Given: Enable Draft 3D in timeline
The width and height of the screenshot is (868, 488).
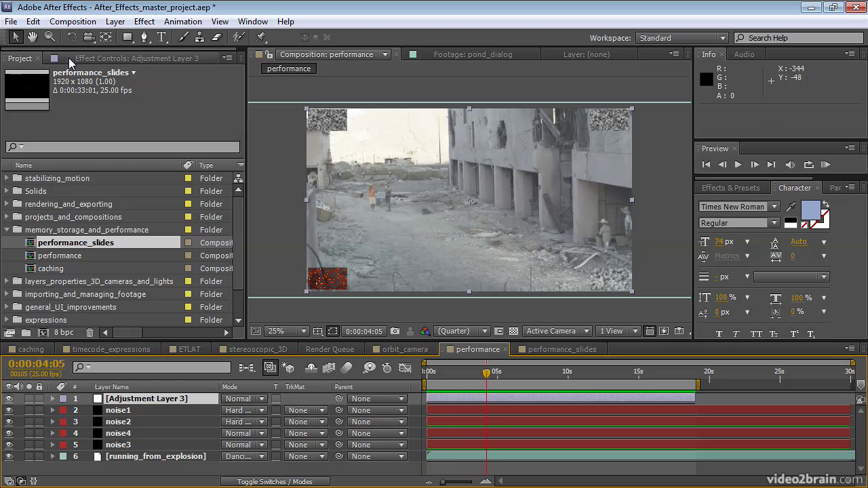Looking at the screenshot, I should [x=288, y=368].
